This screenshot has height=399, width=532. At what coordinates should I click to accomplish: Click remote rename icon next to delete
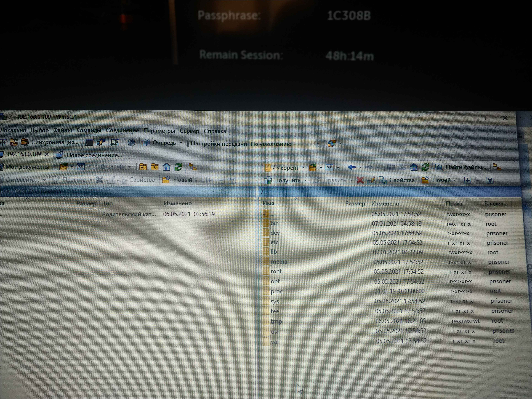coord(371,180)
